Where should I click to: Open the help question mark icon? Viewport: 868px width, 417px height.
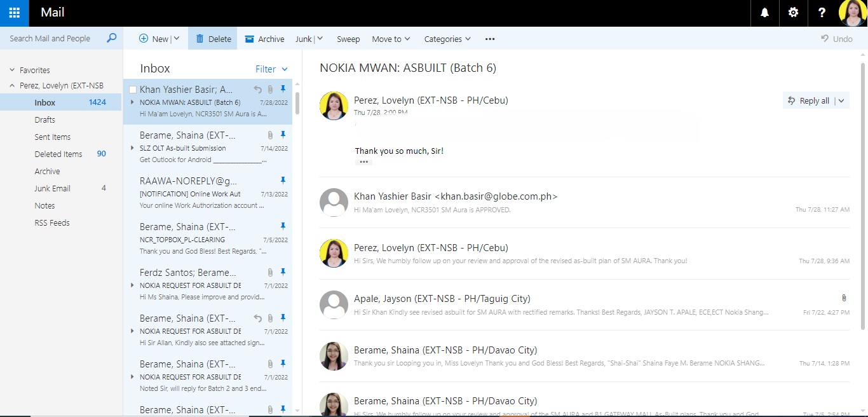[x=822, y=13]
